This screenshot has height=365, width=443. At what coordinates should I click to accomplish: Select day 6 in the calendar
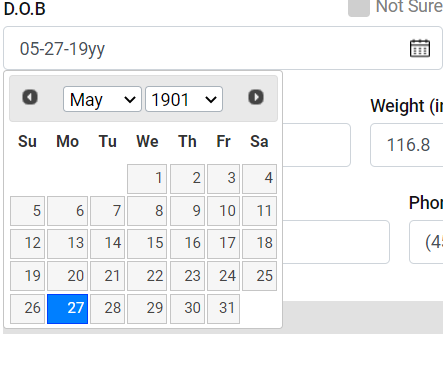(67, 211)
